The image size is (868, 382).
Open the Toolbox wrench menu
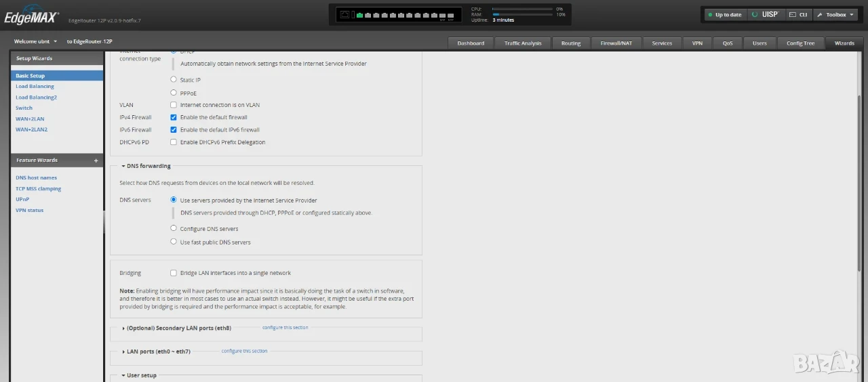pos(835,14)
